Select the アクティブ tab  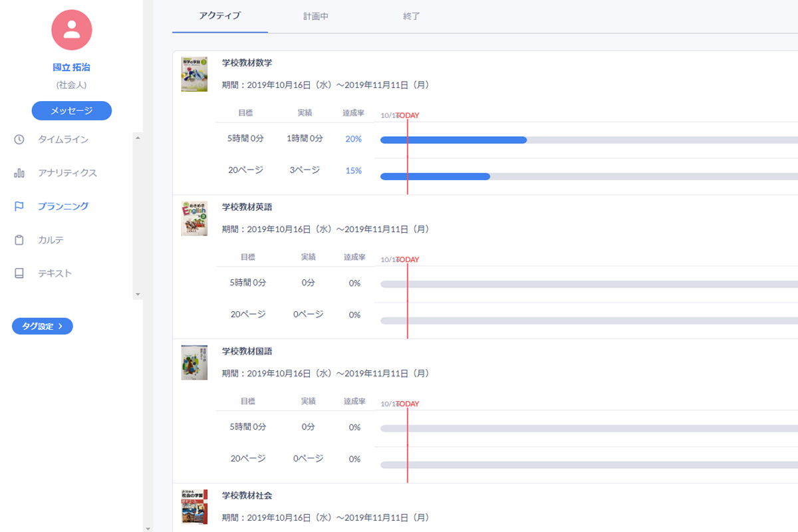click(x=220, y=16)
